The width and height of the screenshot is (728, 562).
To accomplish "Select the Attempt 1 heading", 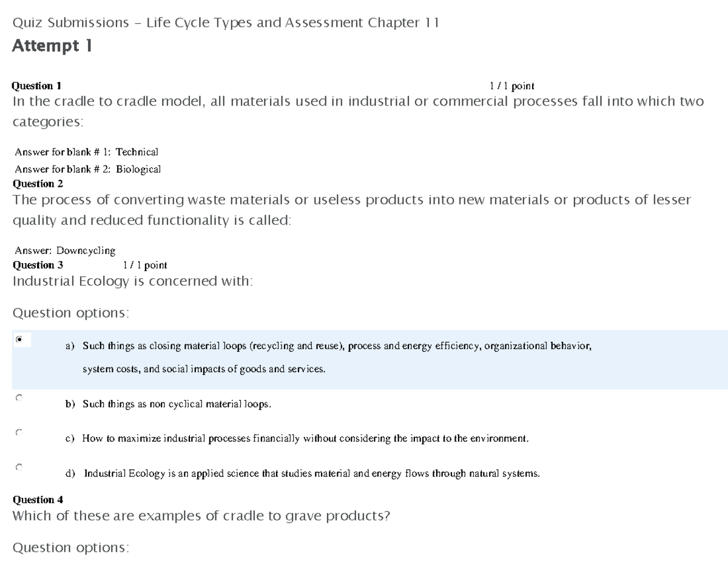I will click(x=52, y=45).
